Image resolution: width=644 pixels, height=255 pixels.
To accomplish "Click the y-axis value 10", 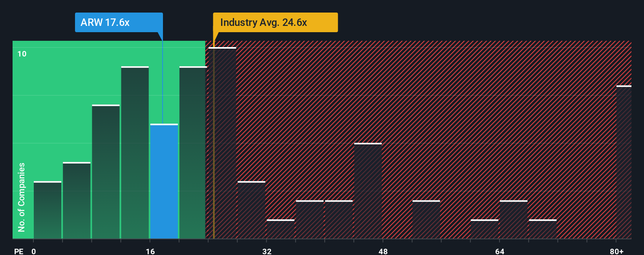I will pyautogui.click(x=22, y=54).
